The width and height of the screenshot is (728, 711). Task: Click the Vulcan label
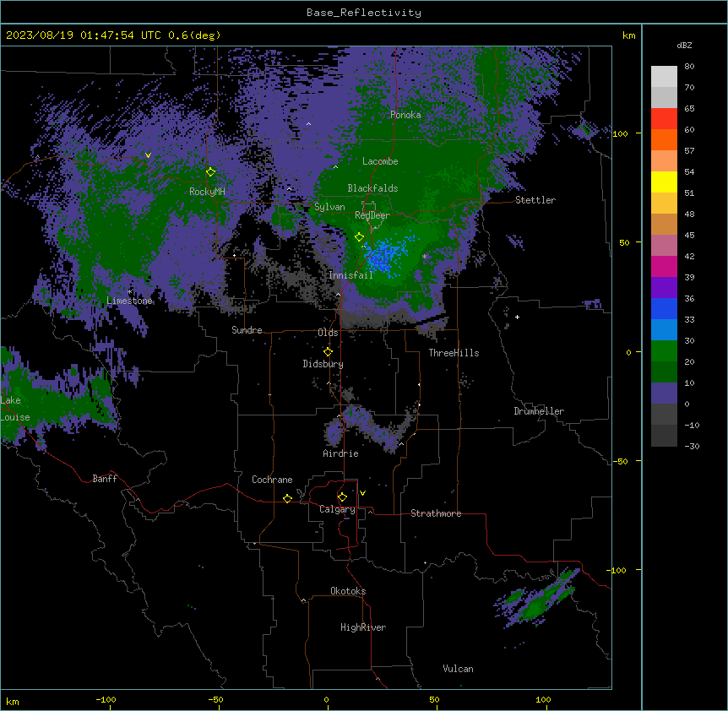click(x=459, y=669)
